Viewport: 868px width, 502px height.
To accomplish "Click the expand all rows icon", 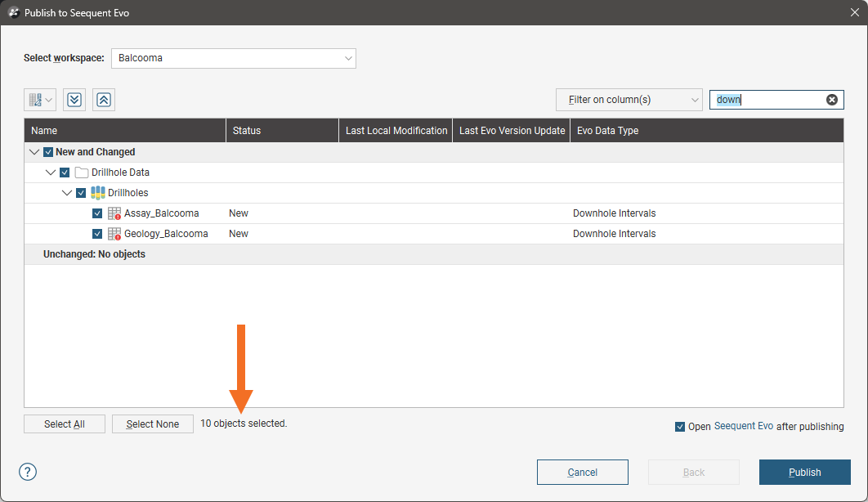I will tap(74, 100).
